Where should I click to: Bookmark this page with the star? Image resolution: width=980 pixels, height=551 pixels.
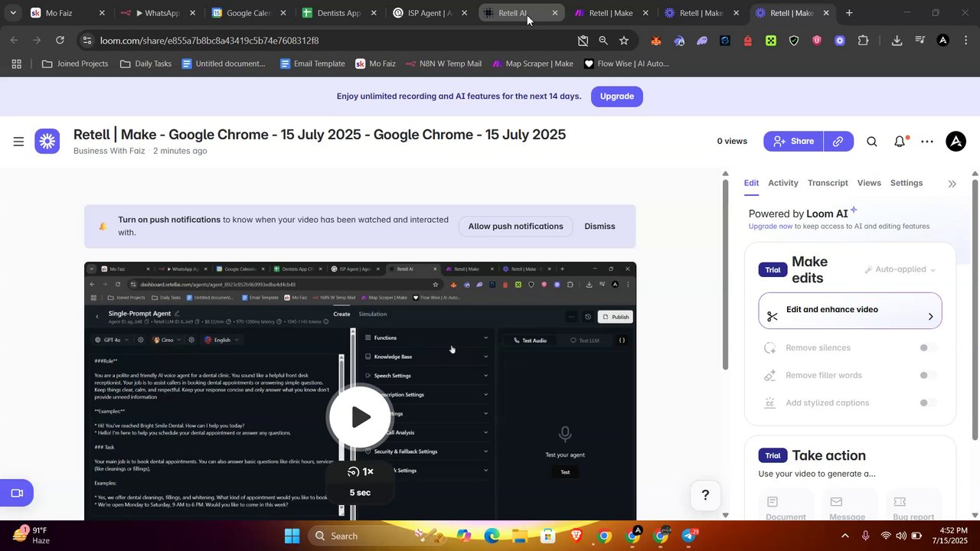624,41
